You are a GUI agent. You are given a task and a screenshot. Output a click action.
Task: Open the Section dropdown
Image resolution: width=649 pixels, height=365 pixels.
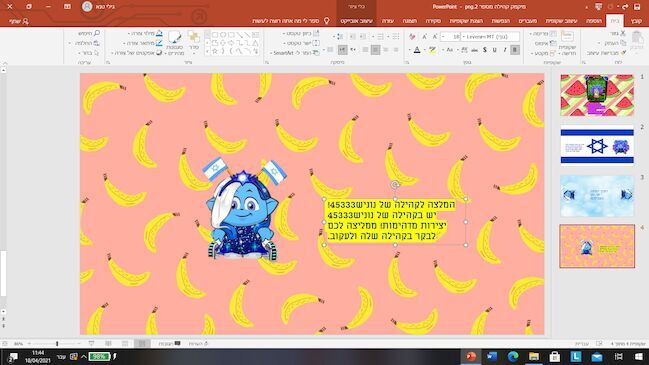[x=543, y=53]
